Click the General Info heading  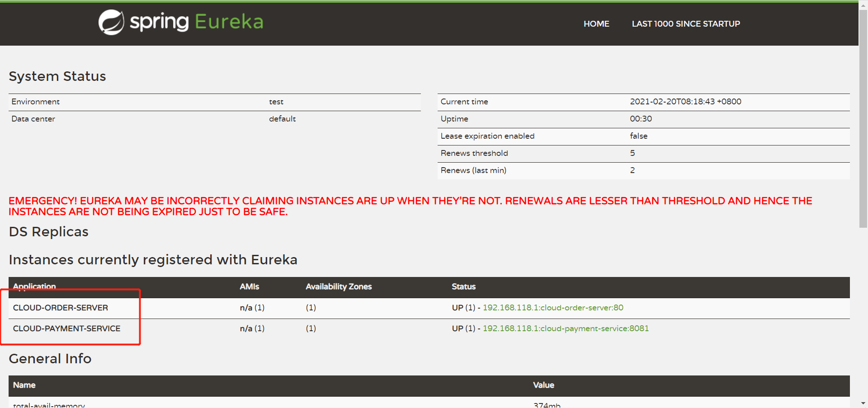pos(50,359)
